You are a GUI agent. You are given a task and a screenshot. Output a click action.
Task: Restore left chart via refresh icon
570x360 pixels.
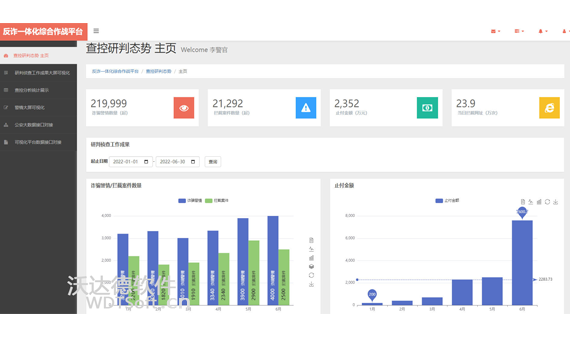tap(311, 275)
